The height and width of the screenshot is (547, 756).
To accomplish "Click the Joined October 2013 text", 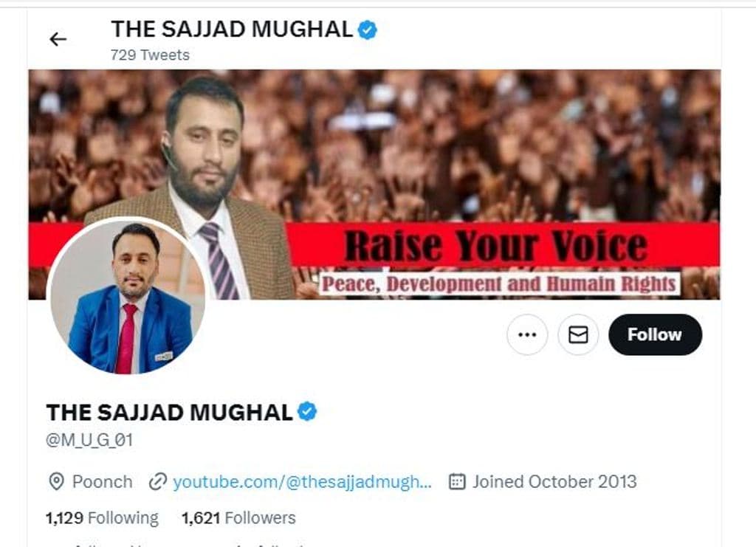I will coord(554,482).
